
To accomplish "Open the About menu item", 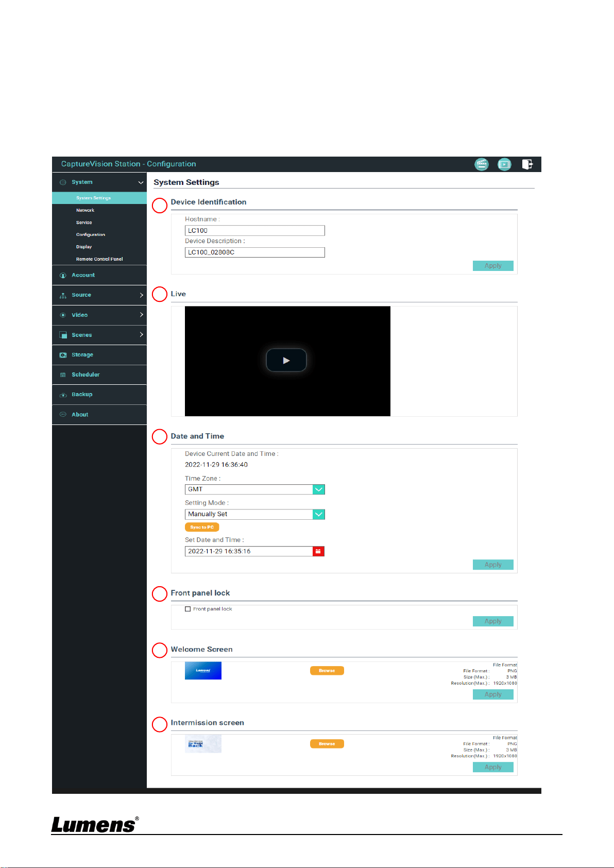I will click(x=99, y=415).
